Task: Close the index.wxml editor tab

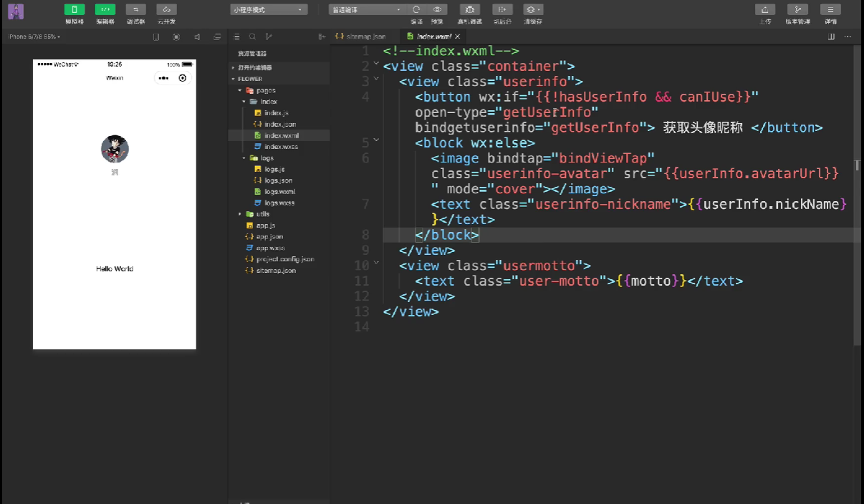Action: (458, 36)
